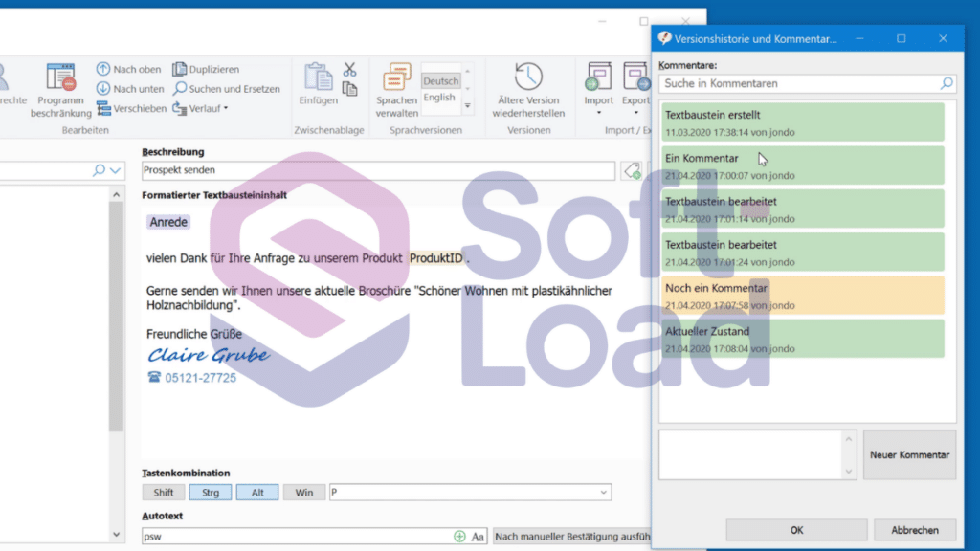Select 'Textbaustein erstellt' entry
This screenshot has height=551, width=980.
(803, 122)
